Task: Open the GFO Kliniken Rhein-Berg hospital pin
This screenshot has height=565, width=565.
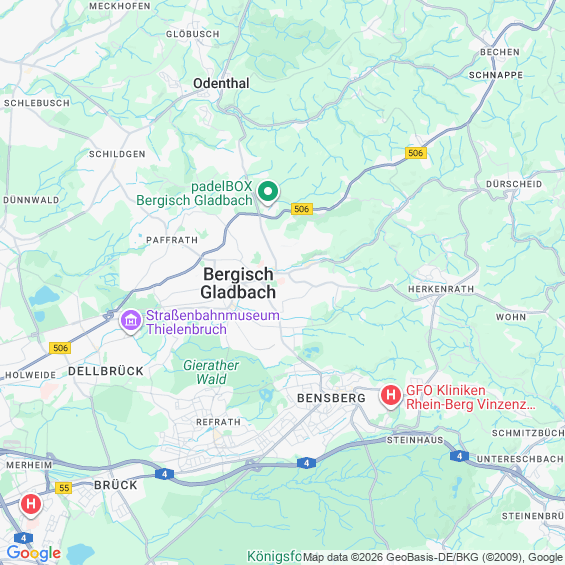Action: pyautogui.click(x=391, y=396)
